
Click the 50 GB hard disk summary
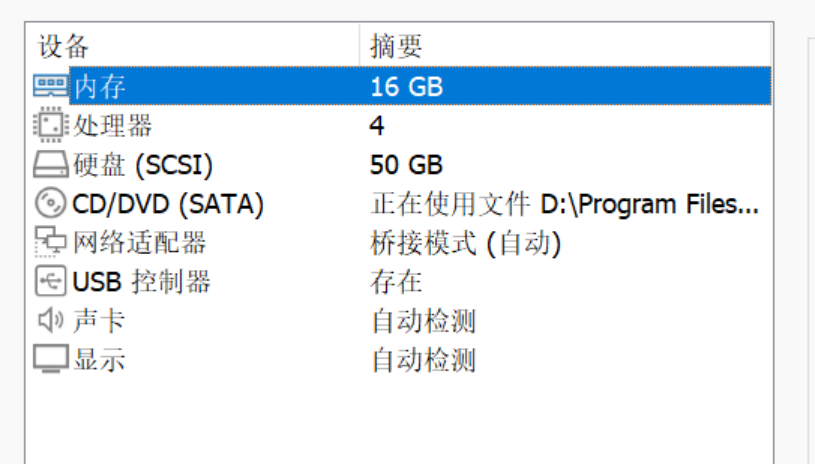pyautogui.click(x=406, y=164)
